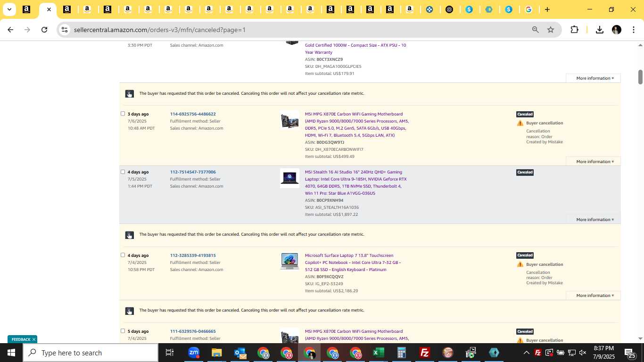Open order 112-3285339-4193815
Viewport: 644px width, 362px height.
193,255
